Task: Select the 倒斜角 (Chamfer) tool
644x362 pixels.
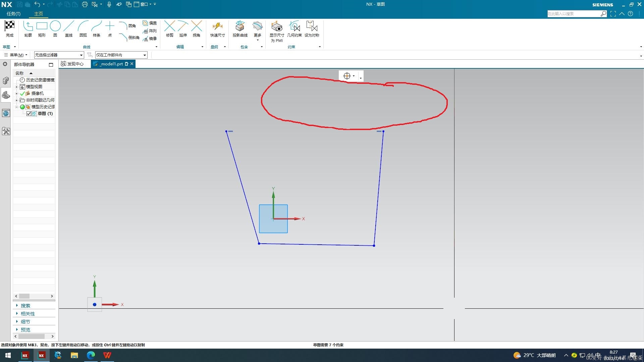Action: 129,37
